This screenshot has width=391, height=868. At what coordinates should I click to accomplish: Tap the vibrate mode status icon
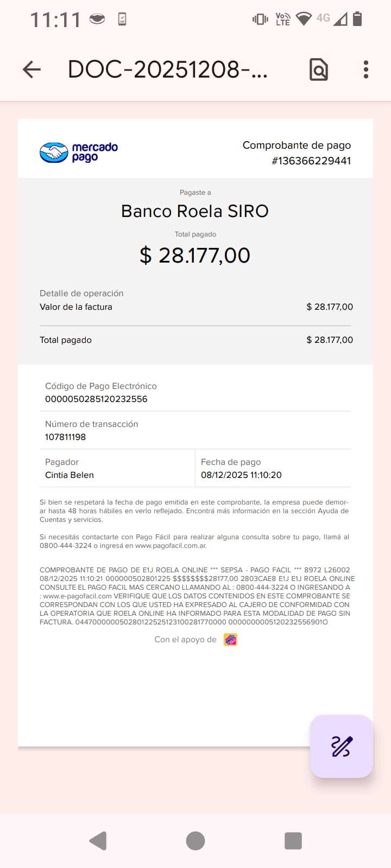coord(260,19)
